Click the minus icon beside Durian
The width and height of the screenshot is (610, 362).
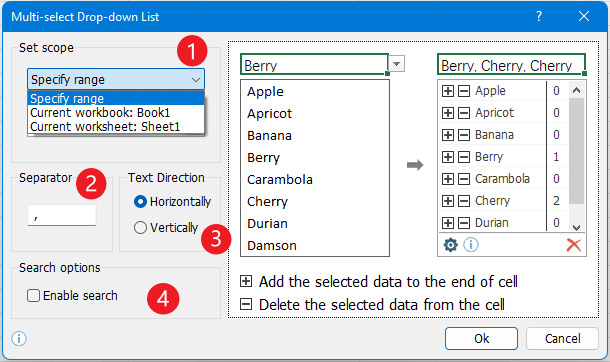[x=463, y=223]
